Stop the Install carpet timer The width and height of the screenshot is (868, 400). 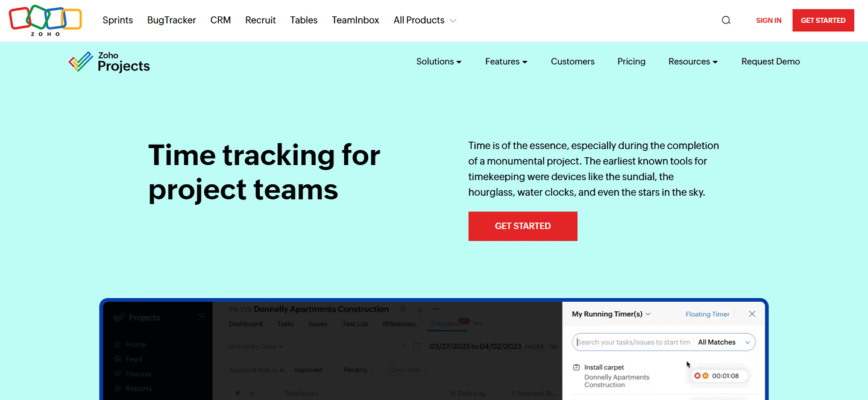(x=698, y=375)
